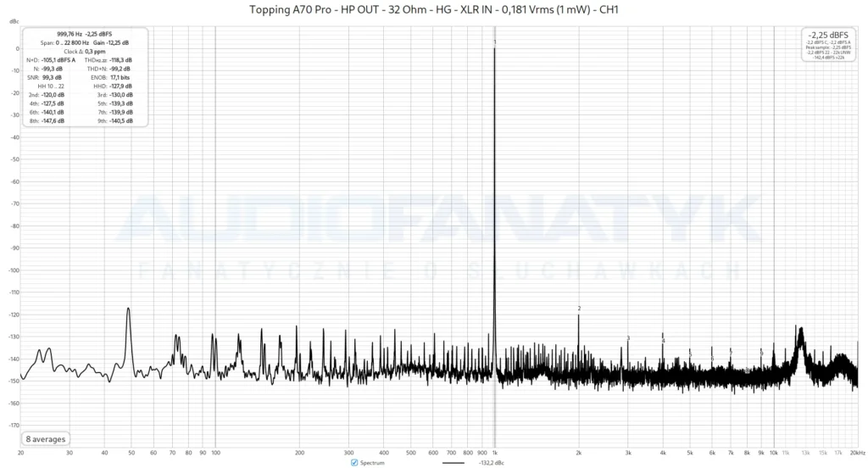This screenshot has width=868, height=468.
Task: Click the large -2,25 dBFS level readout
Action: (828, 35)
